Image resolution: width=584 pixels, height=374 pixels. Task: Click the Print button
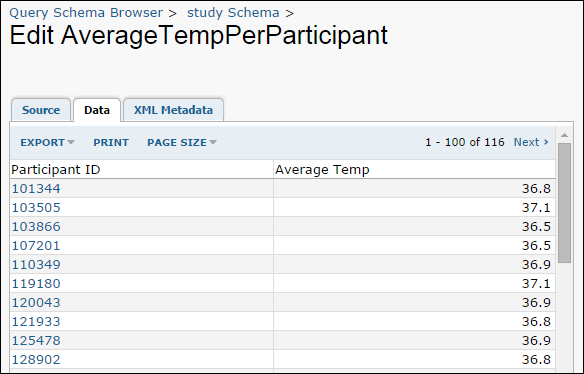pos(111,143)
